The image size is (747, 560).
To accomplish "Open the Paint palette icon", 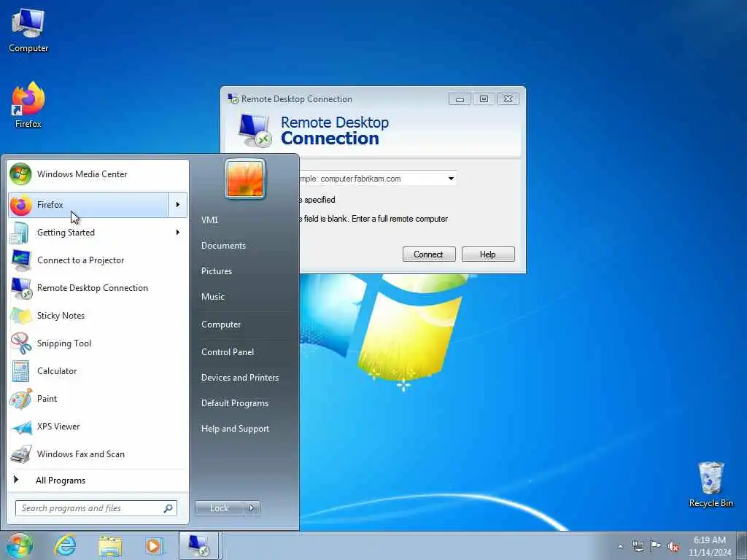I will (x=20, y=399).
